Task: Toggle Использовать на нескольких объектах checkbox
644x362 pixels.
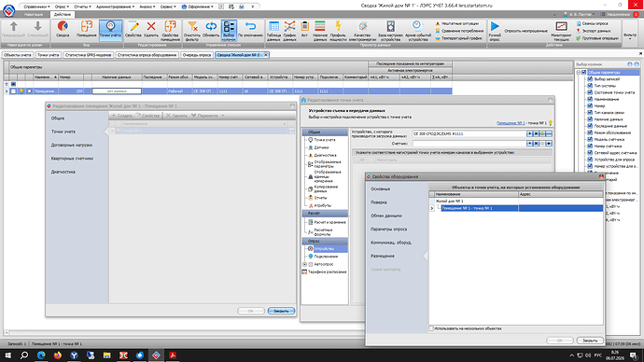Action: point(431,328)
